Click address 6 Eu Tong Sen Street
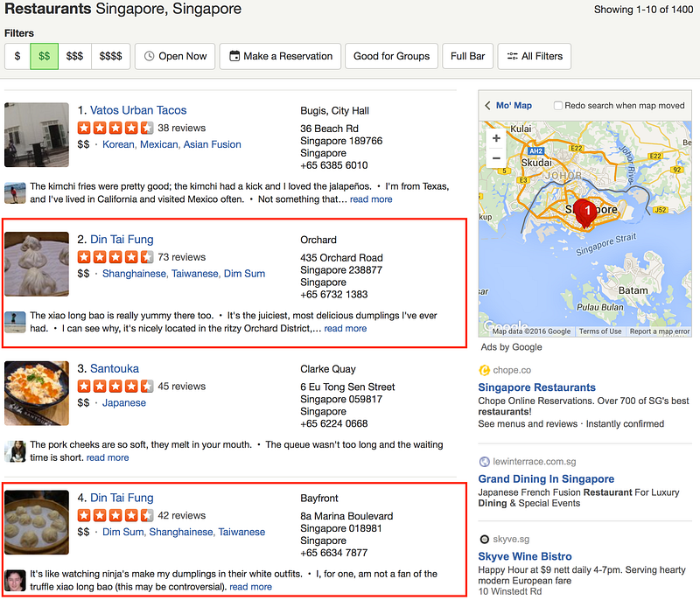This screenshot has width=700, height=600. tap(347, 387)
